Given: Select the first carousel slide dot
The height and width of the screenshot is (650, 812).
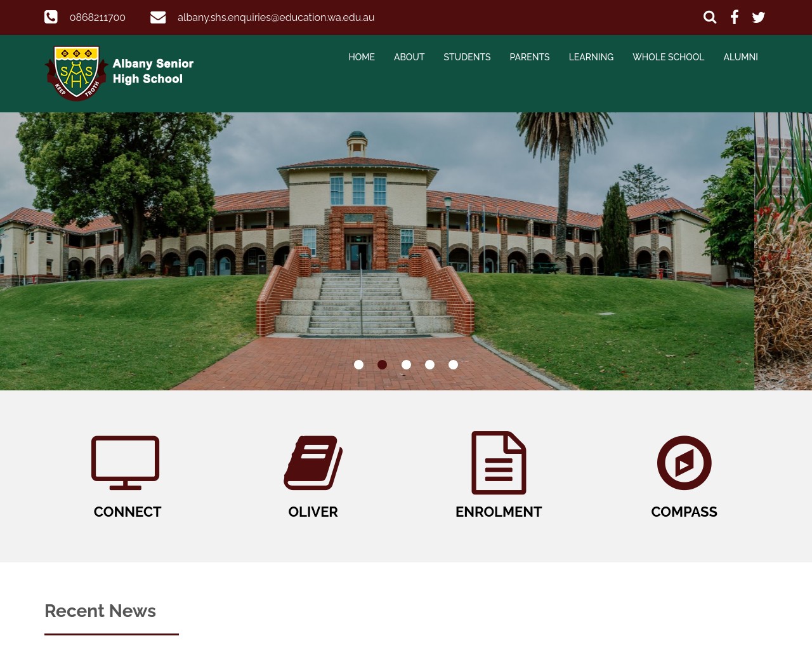Looking at the screenshot, I should pyautogui.click(x=358, y=364).
